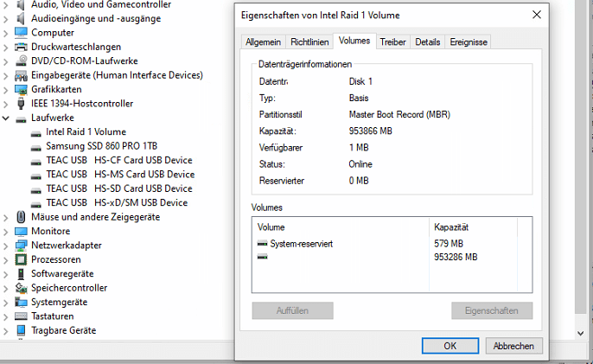593x364 pixels.
Task: Click the Tastaturen keyboard icon
Action: click(x=21, y=316)
